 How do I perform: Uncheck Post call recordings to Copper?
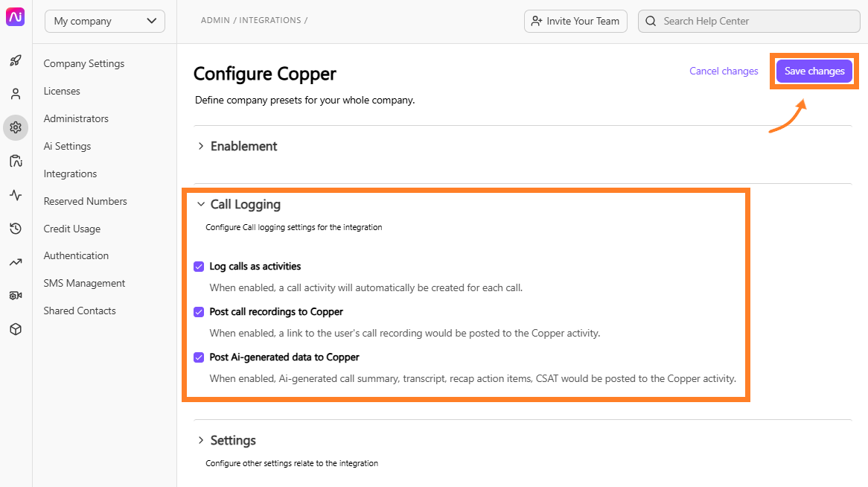(x=199, y=312)
